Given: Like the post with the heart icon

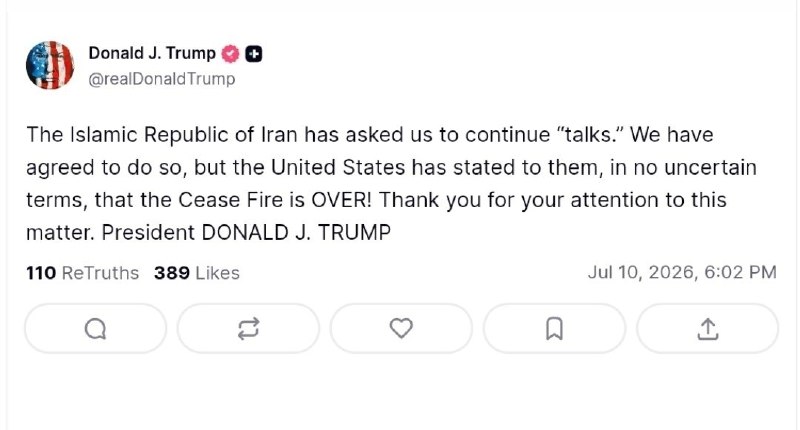Looking at the screenshot, I should coord(401,328).
